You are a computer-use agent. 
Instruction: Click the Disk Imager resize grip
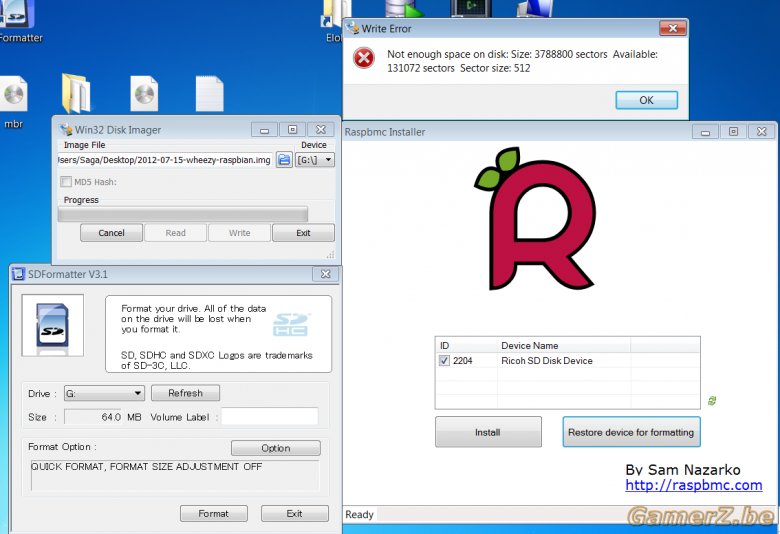(330, 254)
